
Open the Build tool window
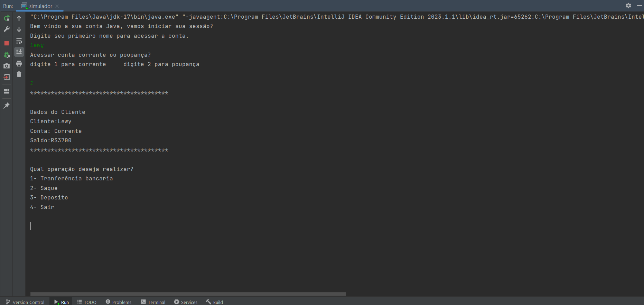[x=215, y=302]
